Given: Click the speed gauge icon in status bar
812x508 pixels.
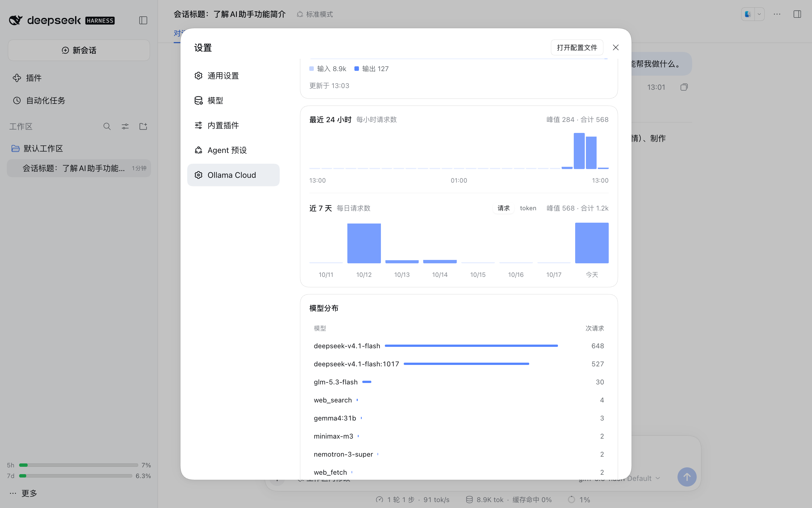Looking at the screenshot, I should pyautogui.click(x=379, y=500).
